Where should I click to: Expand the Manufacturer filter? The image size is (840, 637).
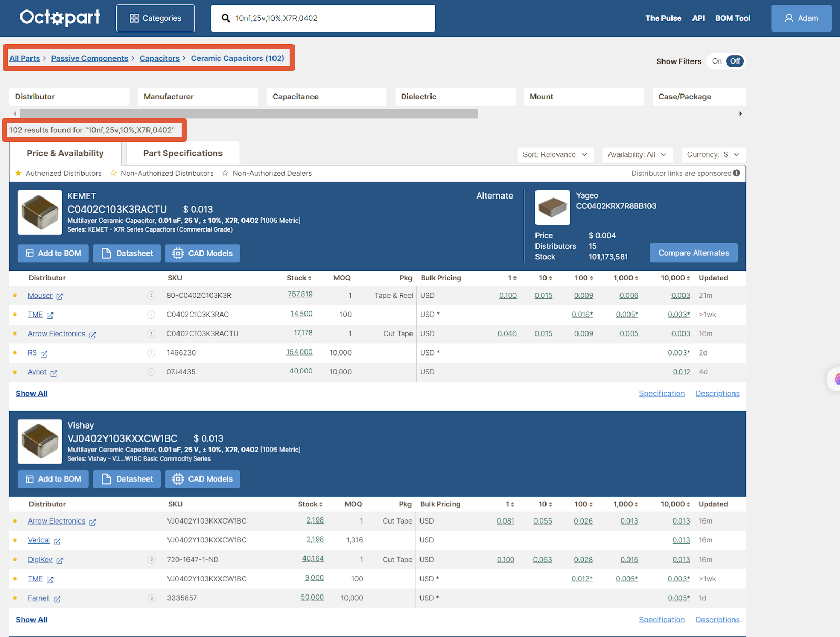click(198, 97)
